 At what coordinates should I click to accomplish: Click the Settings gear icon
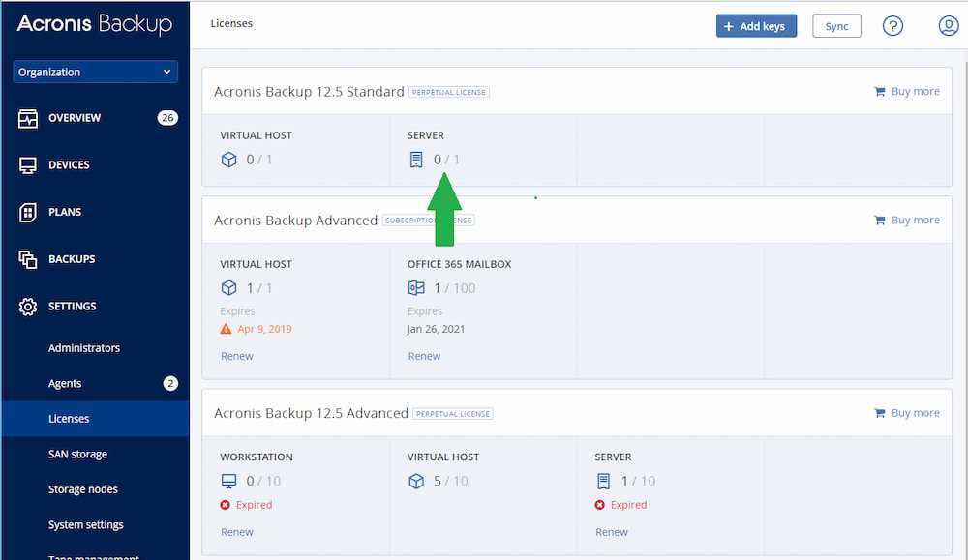tap(28, 307)
